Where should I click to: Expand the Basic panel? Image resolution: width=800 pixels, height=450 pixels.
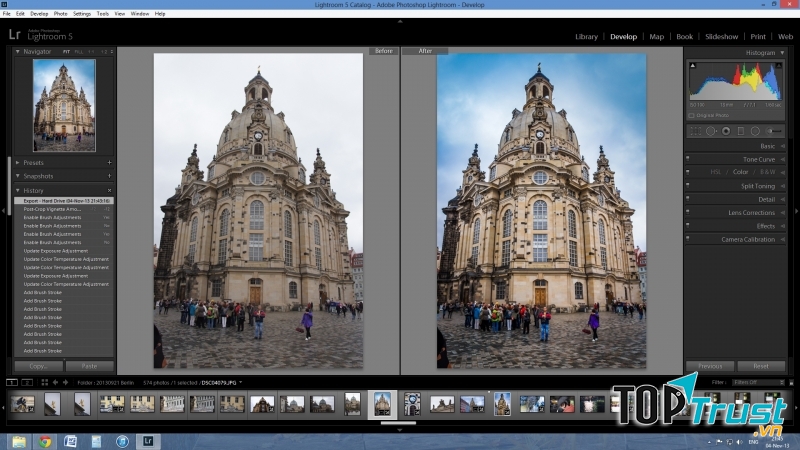[x=783, y=146]
